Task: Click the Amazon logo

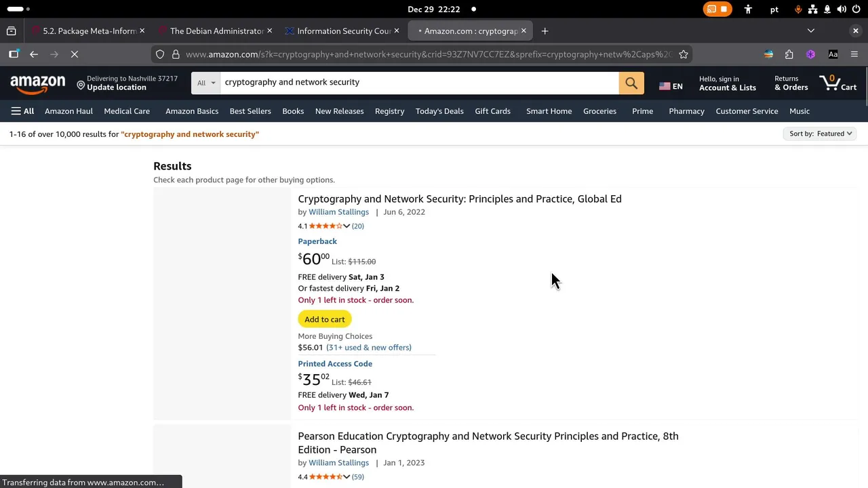Action: tap(38, 84)
